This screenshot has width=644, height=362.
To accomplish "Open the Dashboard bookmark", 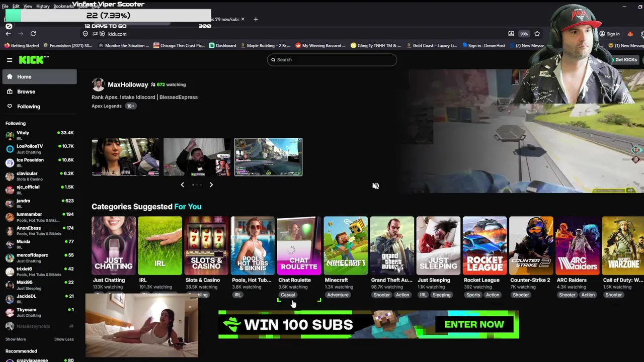I will click(x=222, y=46).
